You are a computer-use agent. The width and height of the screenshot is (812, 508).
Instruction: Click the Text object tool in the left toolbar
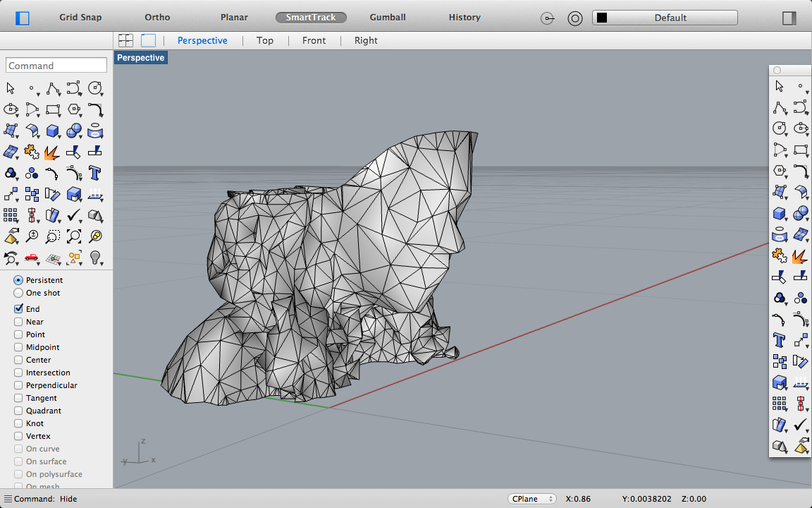pyautogui.click(x=94, y=173)
